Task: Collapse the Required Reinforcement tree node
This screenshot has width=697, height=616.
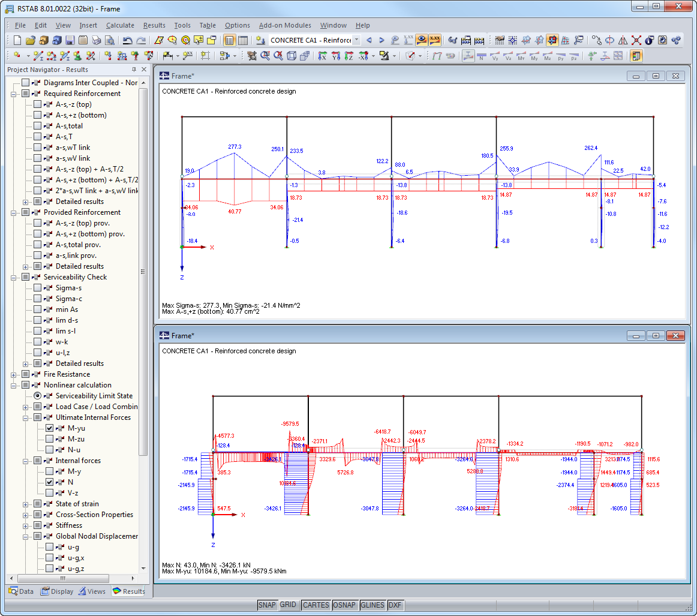Action: [x=13, y=94]
